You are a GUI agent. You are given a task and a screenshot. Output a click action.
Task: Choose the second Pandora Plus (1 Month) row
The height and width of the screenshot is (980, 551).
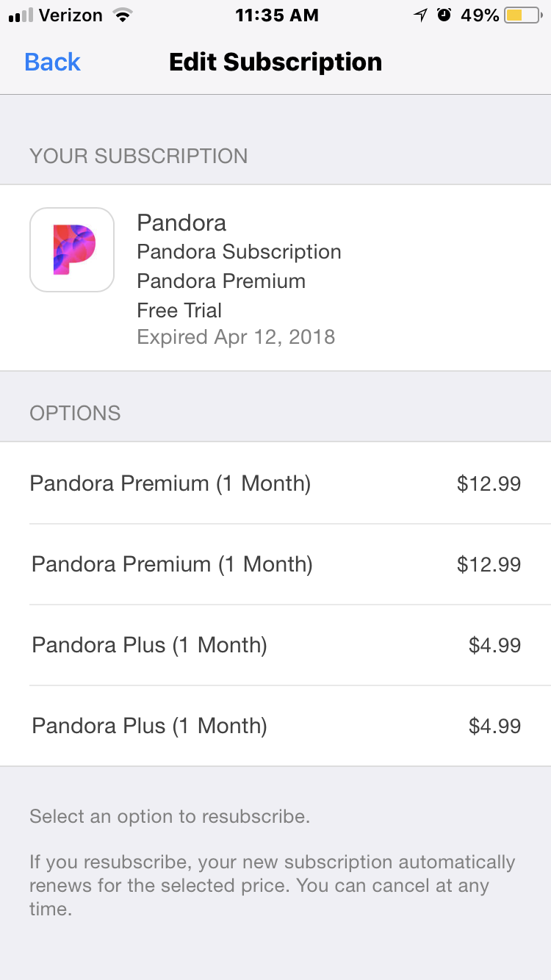[x=149, y=726]
